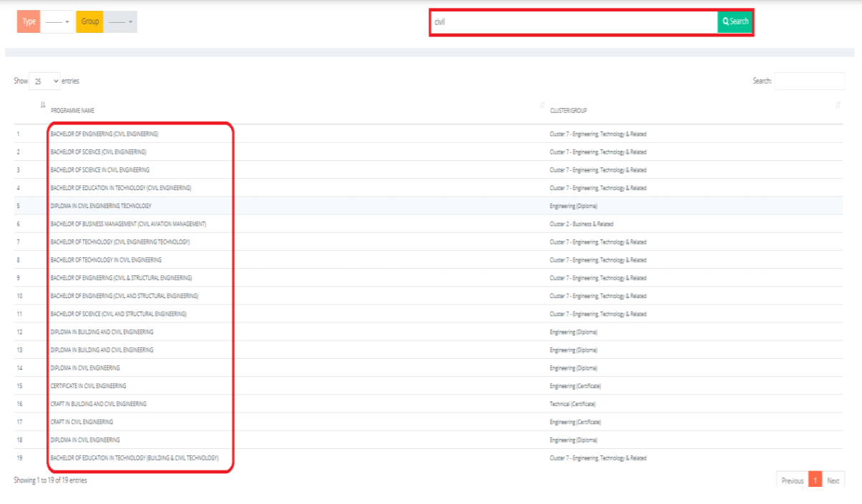862x504 pixels.
Task: Focus the table filter Search box
Action: pos(808,81)
